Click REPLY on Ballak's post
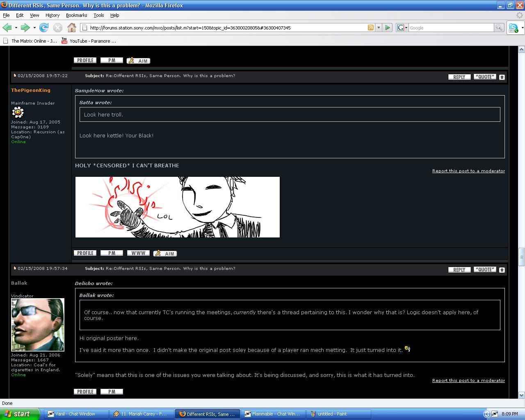The width and height of the screenshot is (525, 420). pyautogui.click(x=459, y=269)
